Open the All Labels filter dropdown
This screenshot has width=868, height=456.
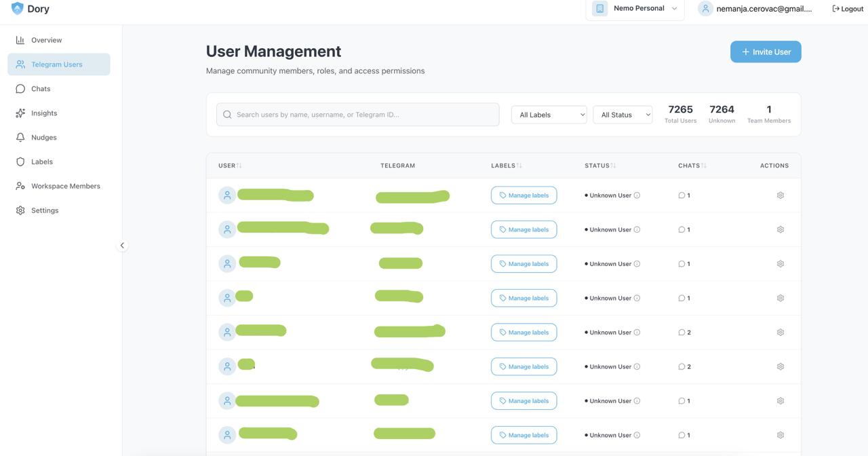(x=549, y=115)
